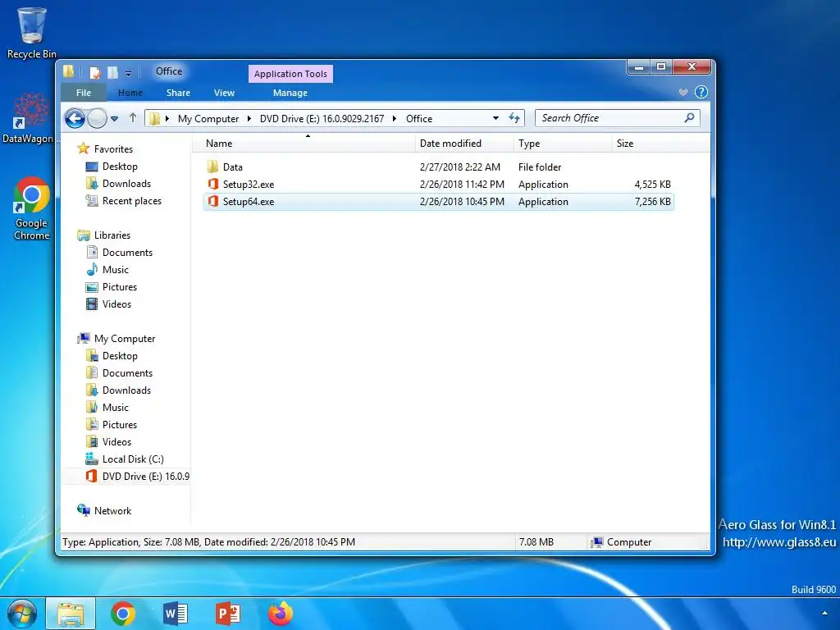Open Desktop under Favorites
840x630 pixels.
tap(112, 167)
